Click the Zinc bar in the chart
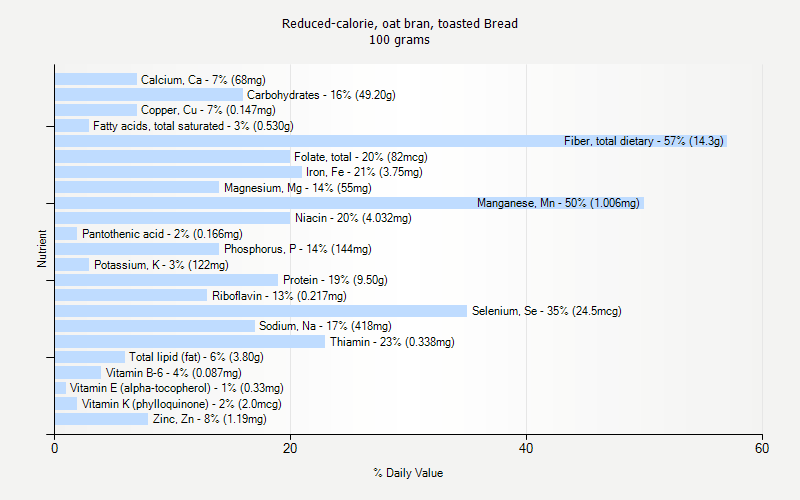Image resolution: width=800 pixels, height=500 pixels. click(x=102, y=419)
